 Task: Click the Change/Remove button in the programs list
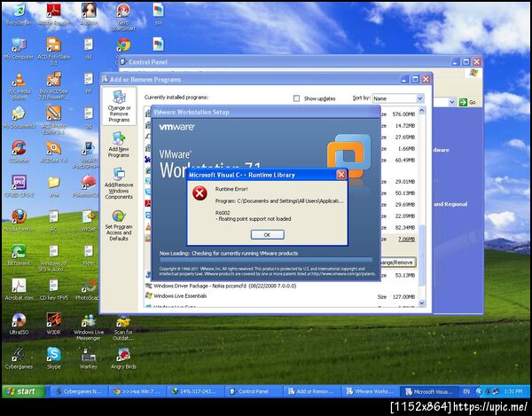(x=396, y=263)
